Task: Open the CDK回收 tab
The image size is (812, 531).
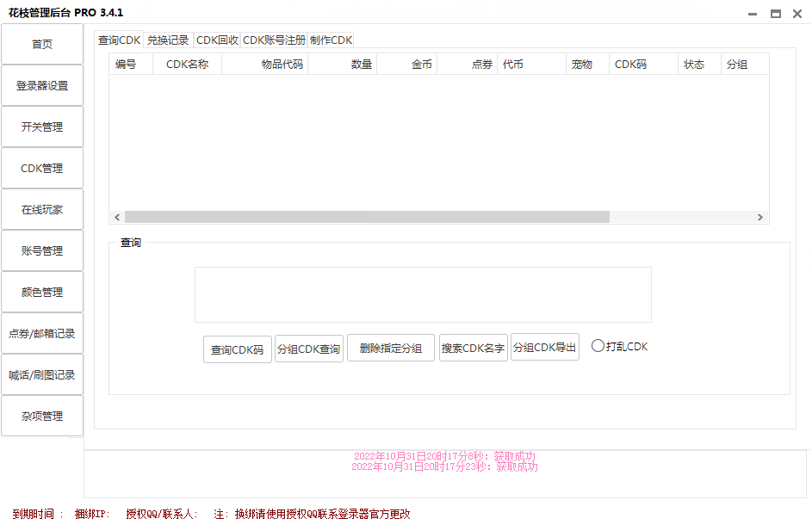Action: [217, 40]
